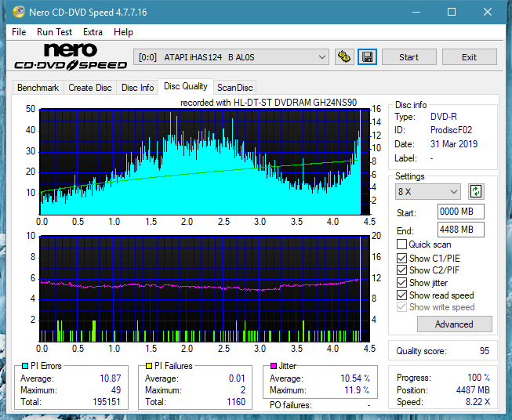The width and height of the screenshot is (512, 420).
Task: Open the drive selection dropdown ATAPI iHAS124
Action: click(231, 57)
